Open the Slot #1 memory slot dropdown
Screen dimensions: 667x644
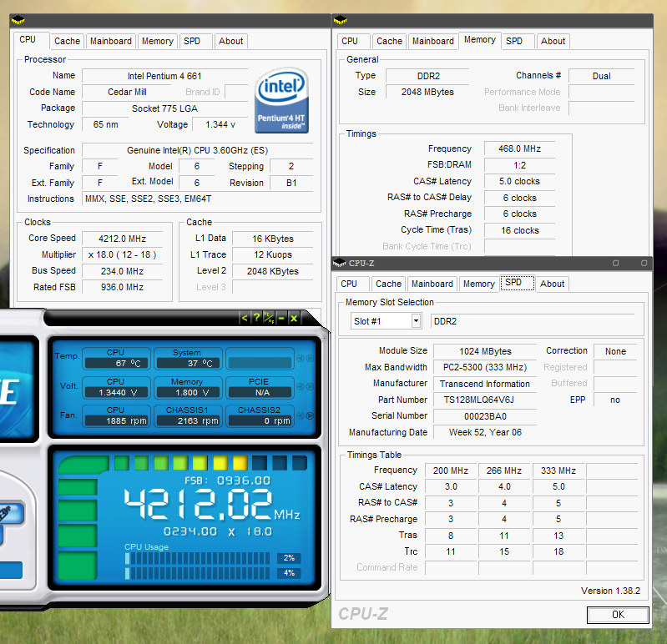point(416,321)
